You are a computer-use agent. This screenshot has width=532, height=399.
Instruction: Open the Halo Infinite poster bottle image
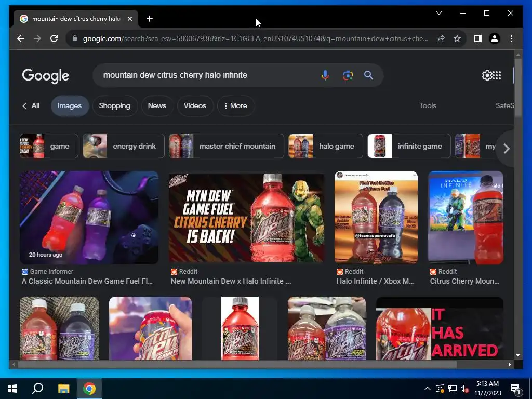point(465,218)
